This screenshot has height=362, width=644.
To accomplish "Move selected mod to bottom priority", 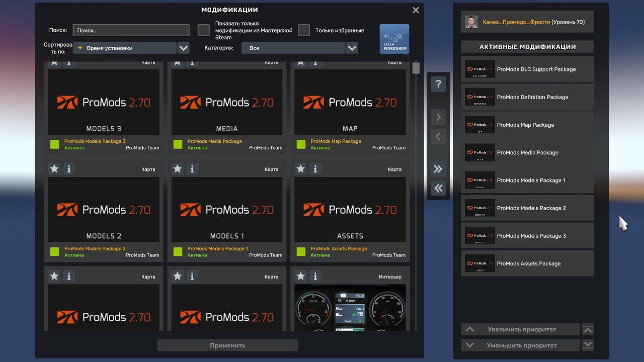I will 588,345.
